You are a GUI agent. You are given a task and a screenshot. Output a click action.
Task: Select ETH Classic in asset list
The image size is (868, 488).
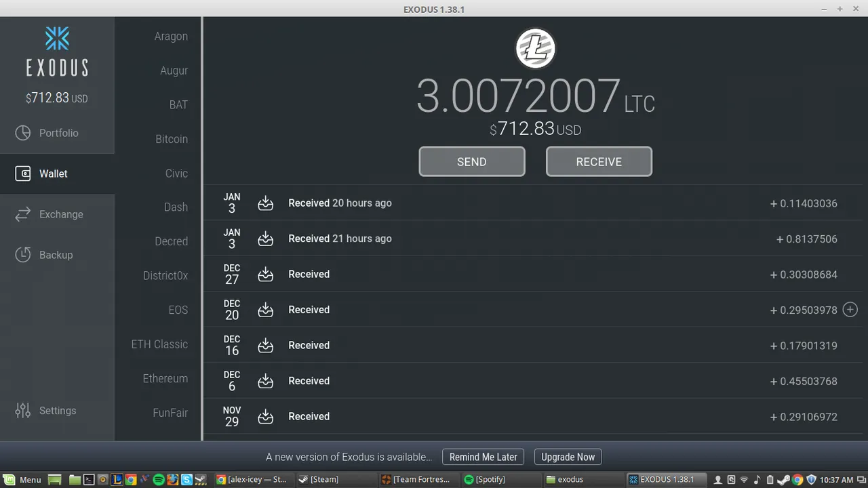pos(159,344)
